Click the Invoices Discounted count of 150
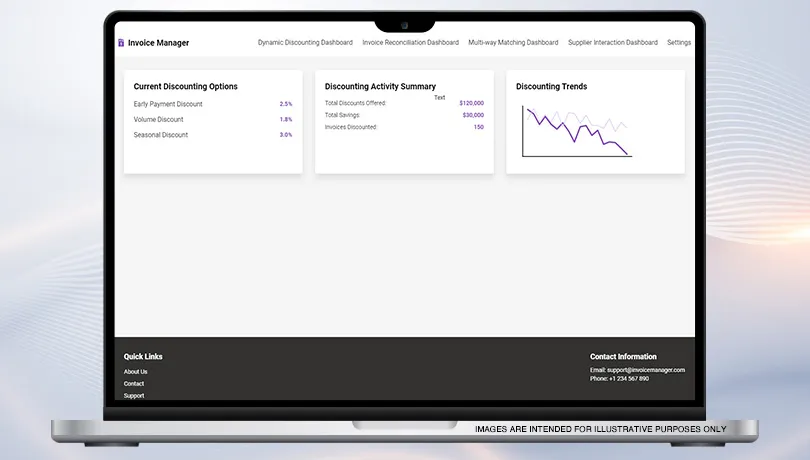The image size is (810, 460). pyautogui.click(x=478, y=127)
